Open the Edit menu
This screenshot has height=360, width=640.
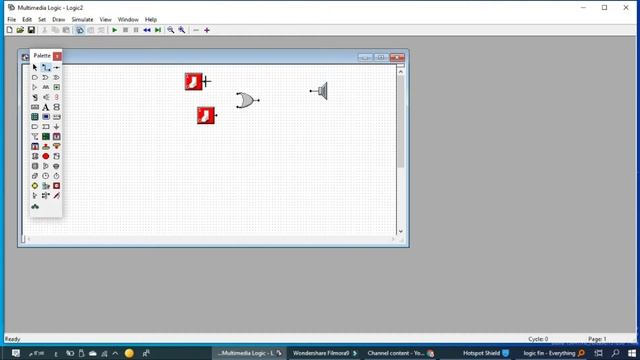[x=27, y=20]
